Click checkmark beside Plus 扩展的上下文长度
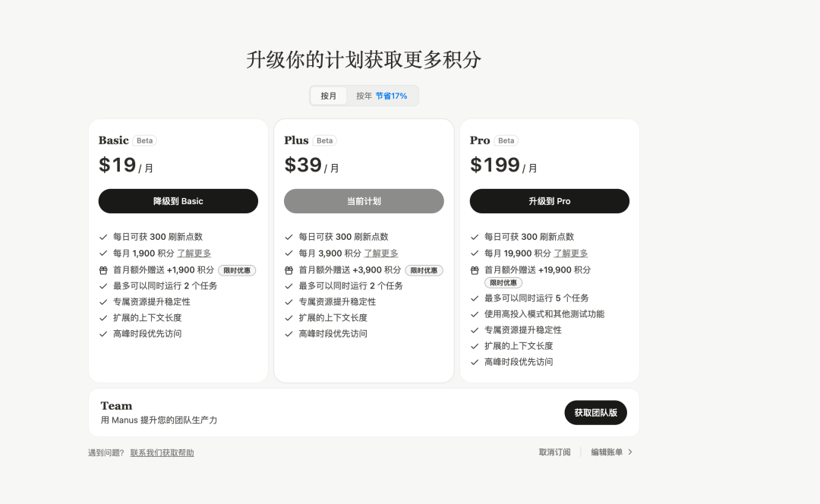 click(289, 318)
